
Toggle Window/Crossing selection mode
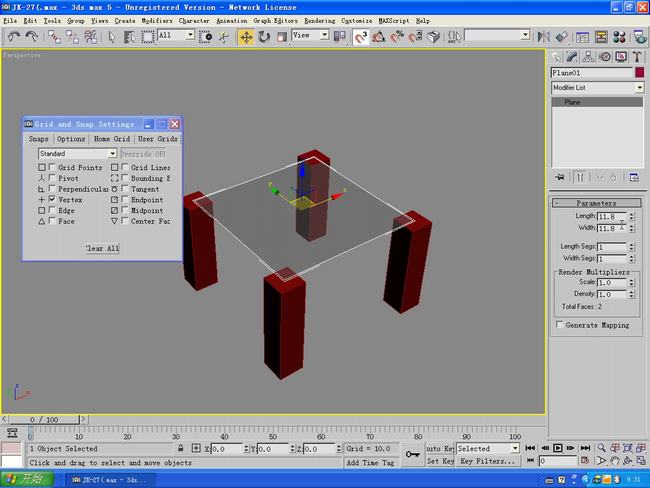[x=205, y=37]
